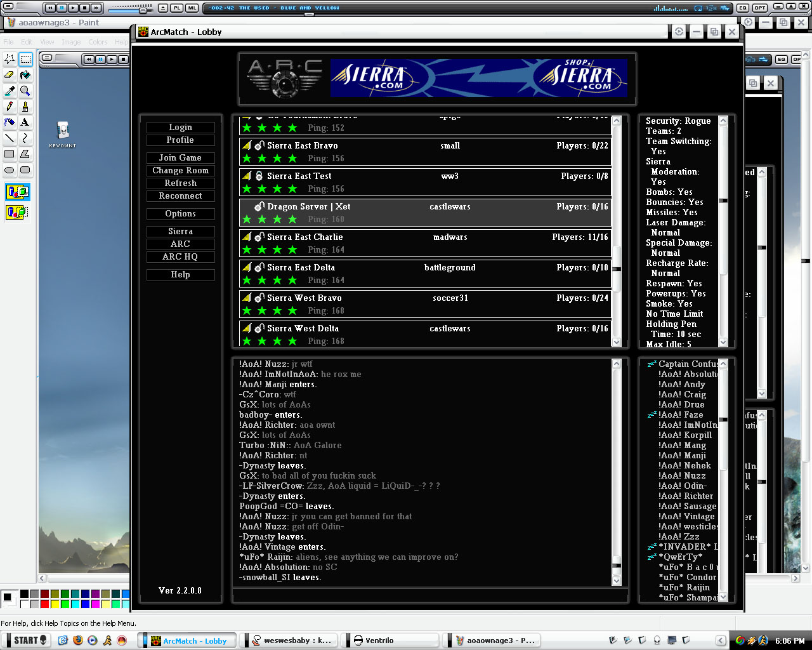The image size is (812, 650).
Task: Open the Colors menu in Paint
Action: 98,42
